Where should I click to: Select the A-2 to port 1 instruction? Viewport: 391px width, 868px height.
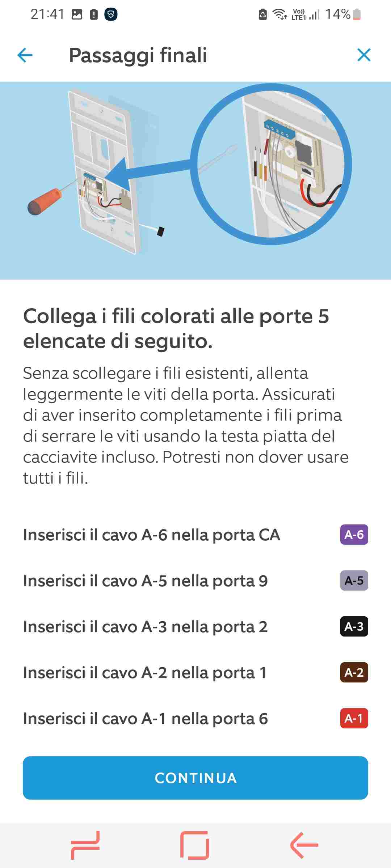point(145,673)
